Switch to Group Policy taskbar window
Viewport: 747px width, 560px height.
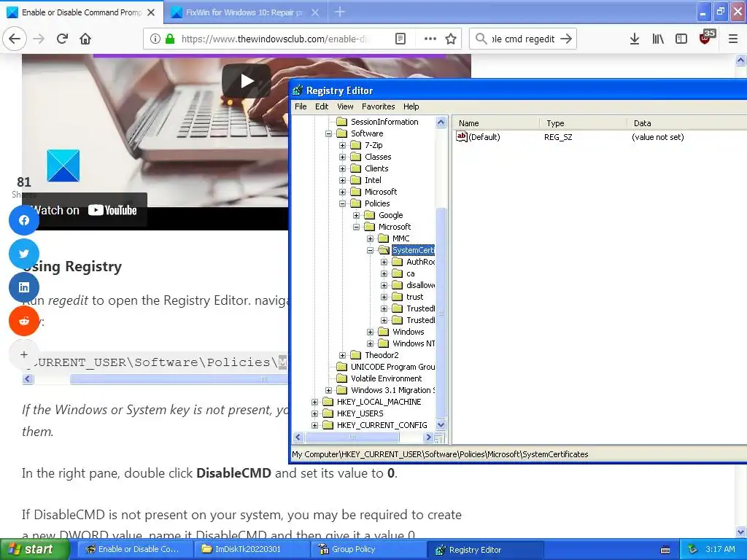coord(368,550)
